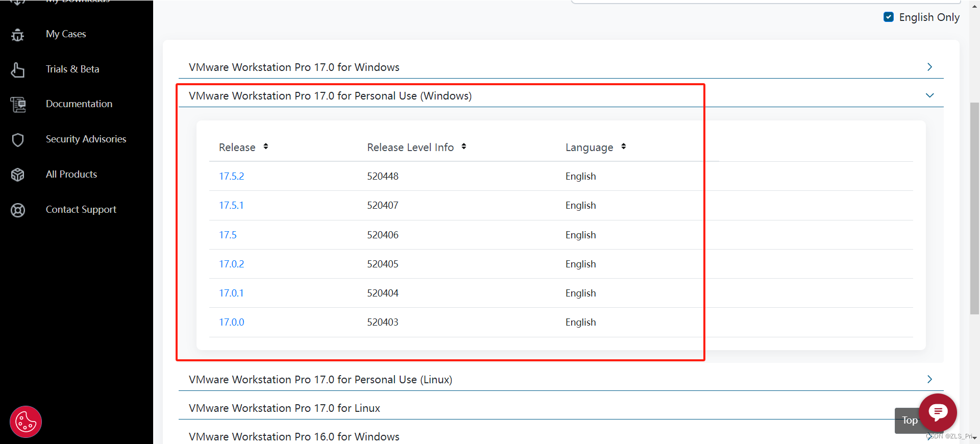This screenshot has width=980, height=444.
Task: Select release level info 520448
Action: (x=383, y=176)
